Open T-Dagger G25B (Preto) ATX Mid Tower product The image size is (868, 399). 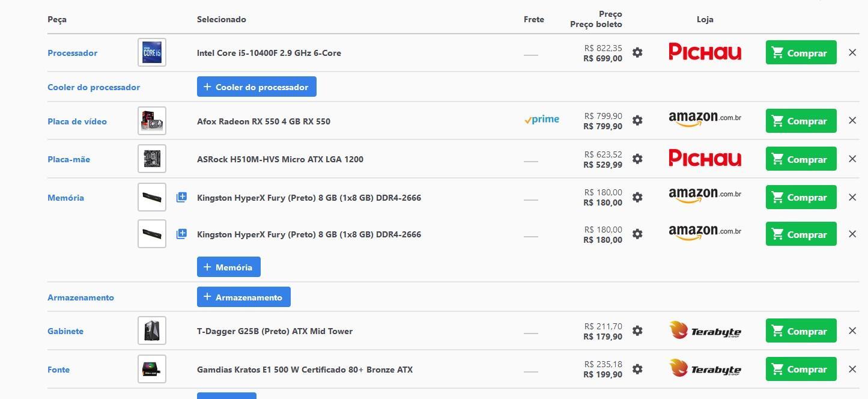tap(275, 331)
